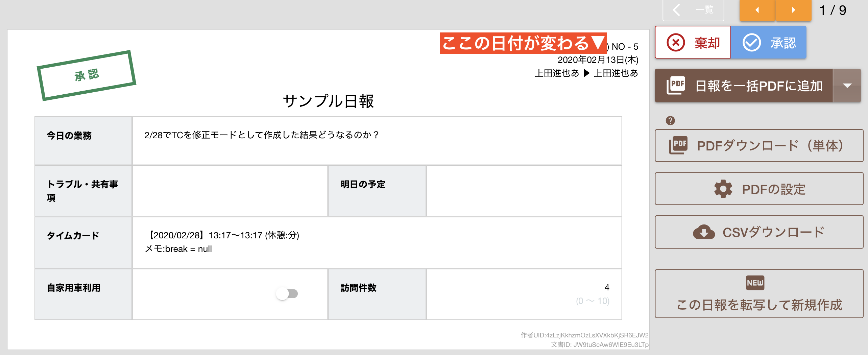Screen dimensions: 868x355
Task: Click the 今日の業務 content text
Action: click(x=261, y=135)
